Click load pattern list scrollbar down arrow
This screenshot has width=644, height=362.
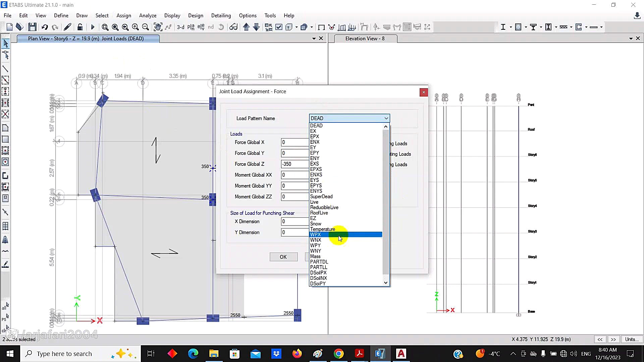(386, 283)
